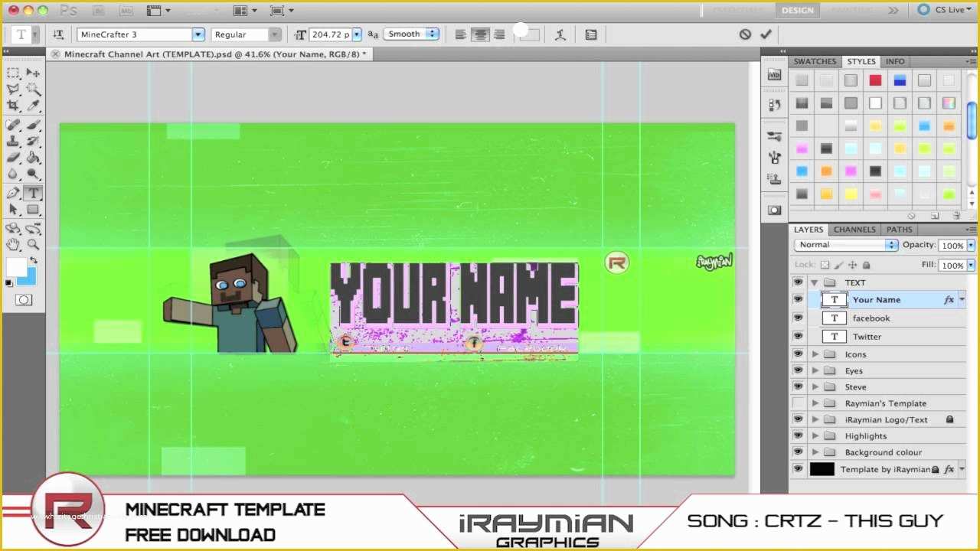Switch to the Swatches tab
This screenshot has height=551, width=980.
point(815,61)
